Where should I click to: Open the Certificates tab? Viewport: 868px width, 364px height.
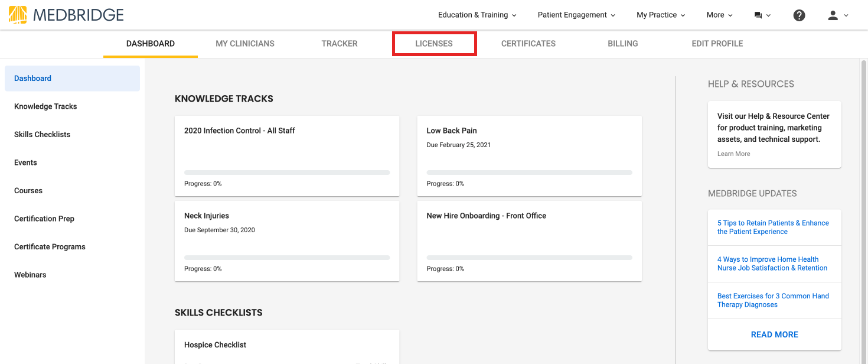528,44
